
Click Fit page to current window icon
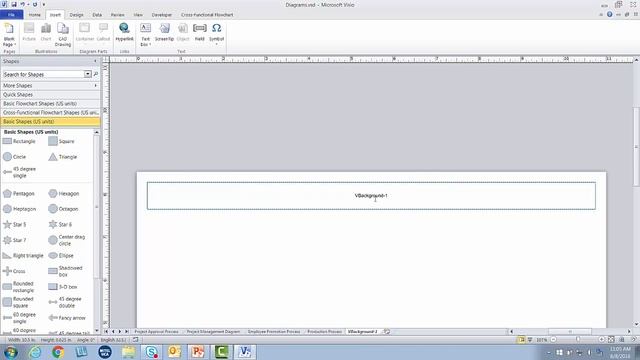pos(611,340)
